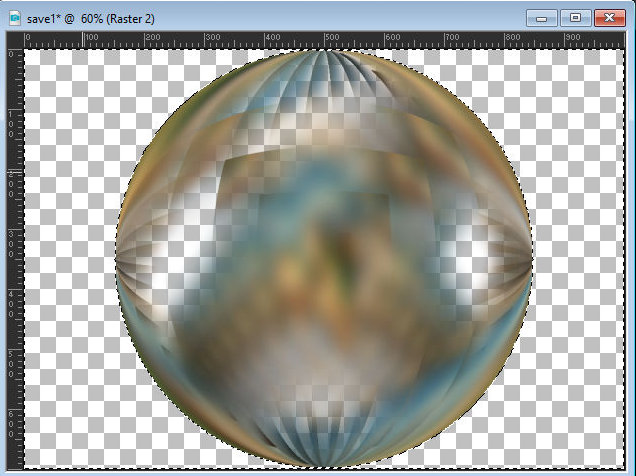Close the save1 image window
Screen dimensions: 636x476
pos(607,17)
